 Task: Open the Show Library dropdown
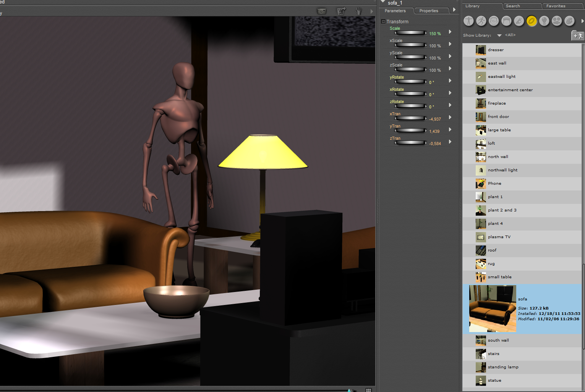(x=499, y=35)
